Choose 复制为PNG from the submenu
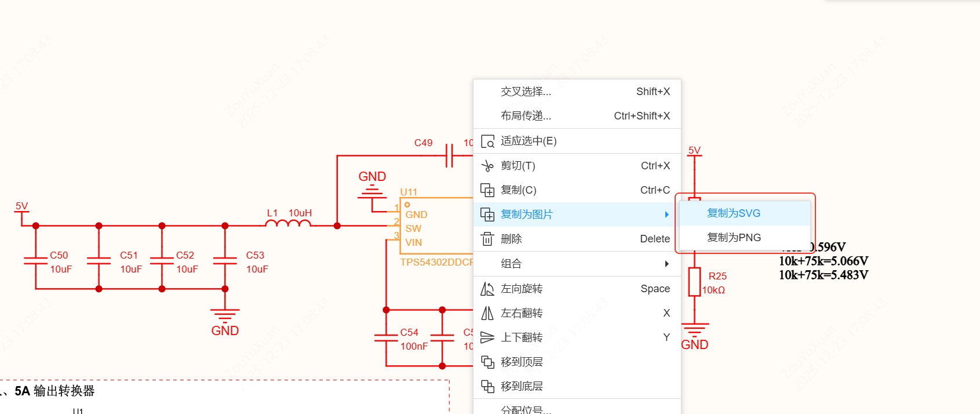 point(734,238)
